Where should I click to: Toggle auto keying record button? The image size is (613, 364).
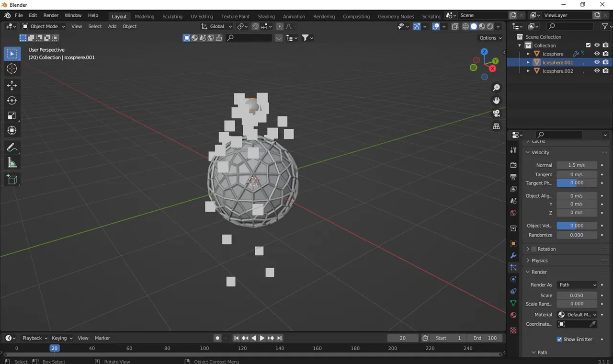click(x=217, y=338)
